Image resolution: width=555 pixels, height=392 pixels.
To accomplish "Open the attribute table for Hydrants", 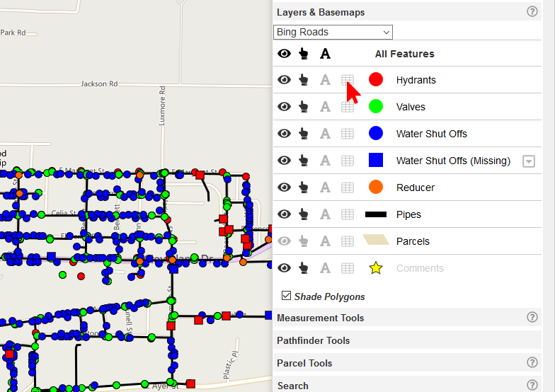I will point(347,80).
